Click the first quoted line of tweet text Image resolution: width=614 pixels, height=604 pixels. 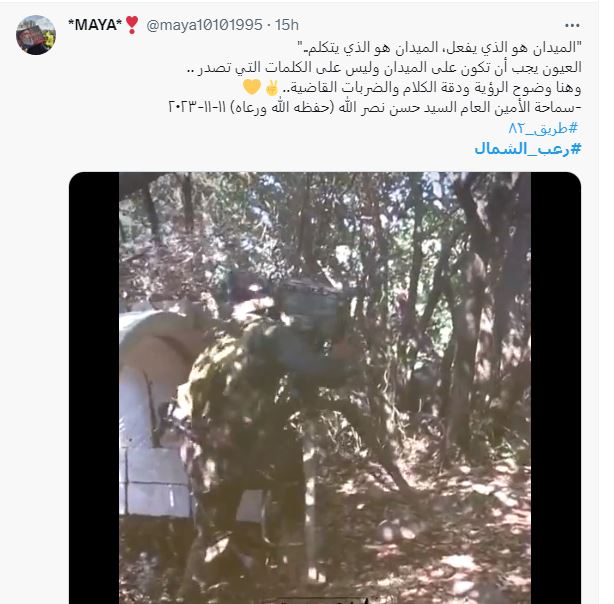[x=439, y=47]
